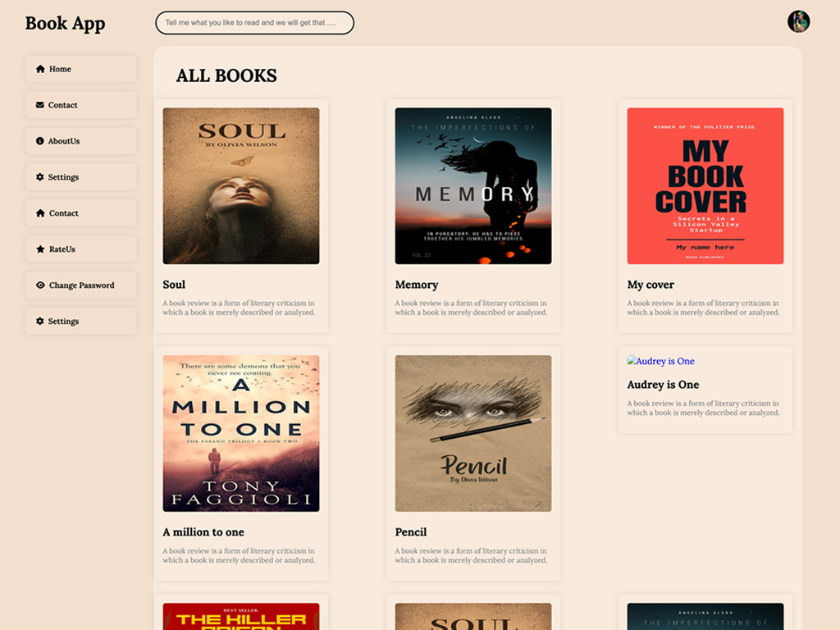Open Change Password in the sidebar

(81, 285)
